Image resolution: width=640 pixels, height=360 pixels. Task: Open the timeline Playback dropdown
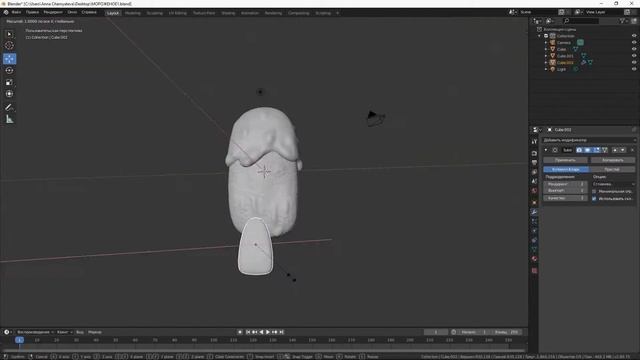[x=35, y=332]
